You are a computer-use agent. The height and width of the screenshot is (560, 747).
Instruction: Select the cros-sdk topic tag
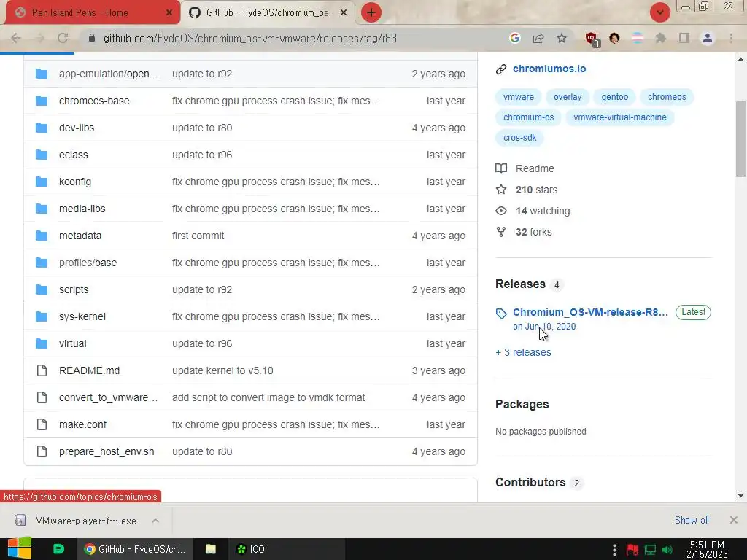(x=519, y=138)
